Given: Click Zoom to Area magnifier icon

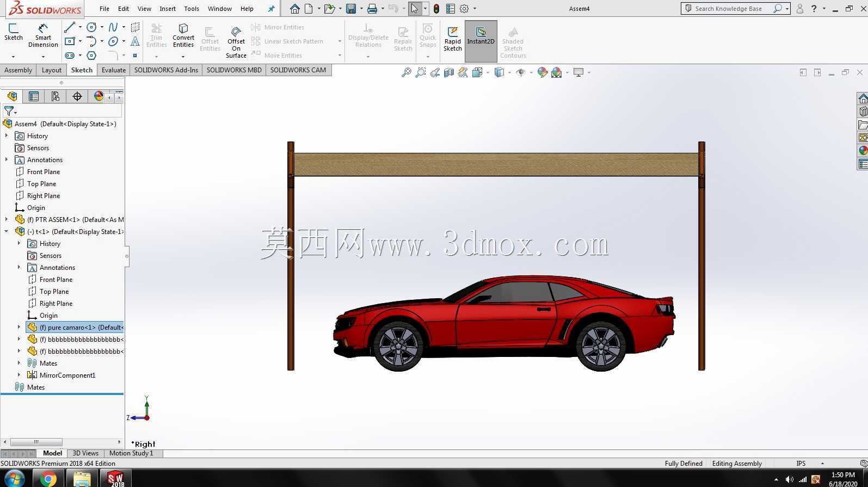Looking at the screenshot, I should 420,72.
